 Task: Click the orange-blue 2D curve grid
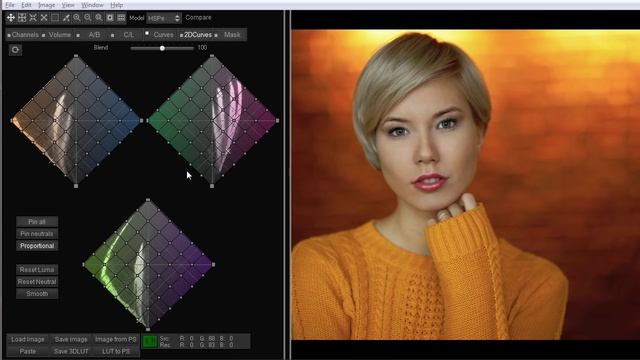76,121
